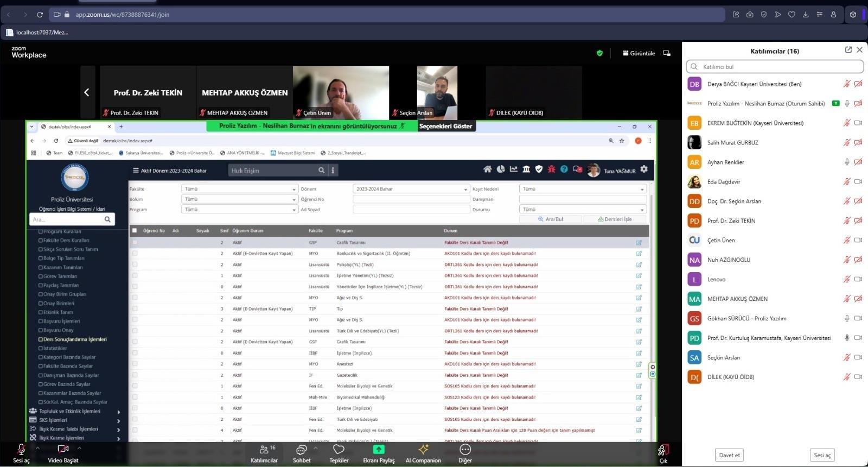Screen dimensions: 868x467
Task: Open Tepkiler reactions
Action: point(339,449)
